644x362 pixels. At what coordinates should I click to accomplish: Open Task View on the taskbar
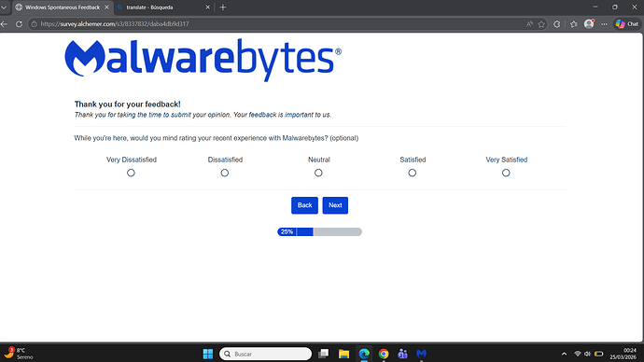coord(324,354)
